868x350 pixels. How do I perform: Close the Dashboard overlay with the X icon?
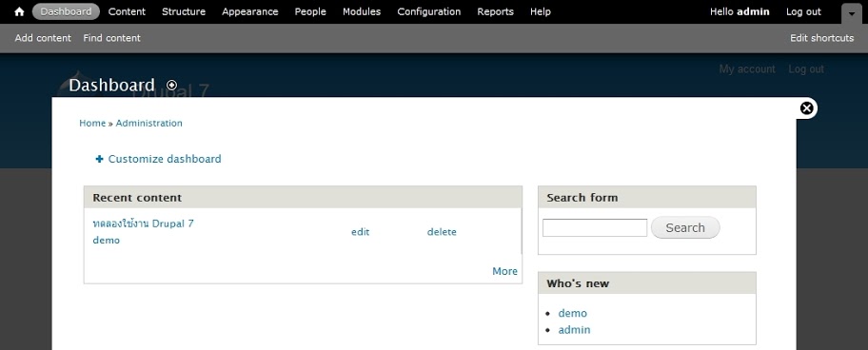(x=807, y=108)
